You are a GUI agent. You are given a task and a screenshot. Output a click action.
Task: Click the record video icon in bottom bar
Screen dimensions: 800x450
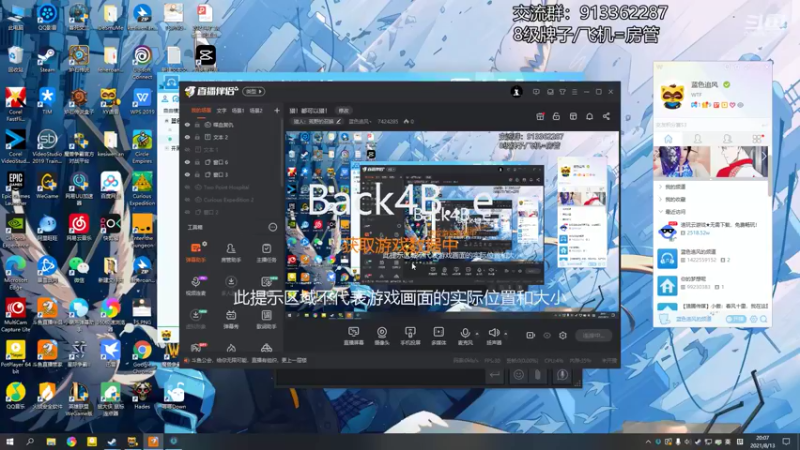pos(531,335)
